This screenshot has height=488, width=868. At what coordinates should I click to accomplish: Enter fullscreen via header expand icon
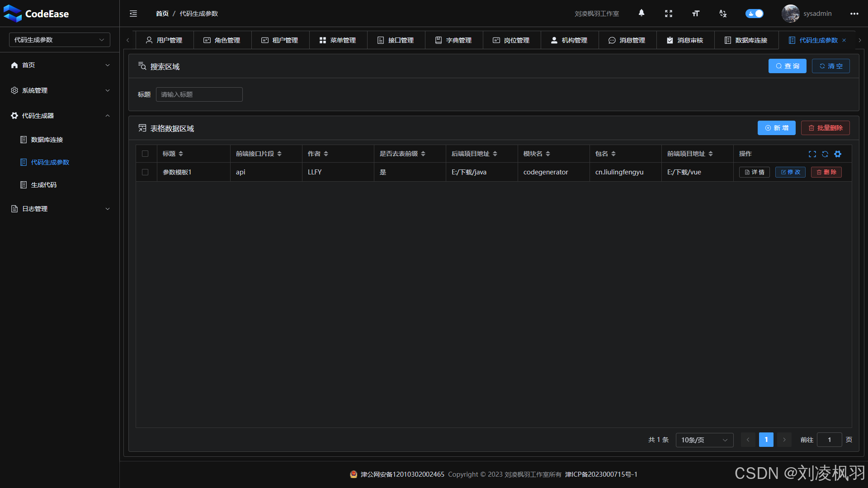pyautogui.click(x=669, y=14)
